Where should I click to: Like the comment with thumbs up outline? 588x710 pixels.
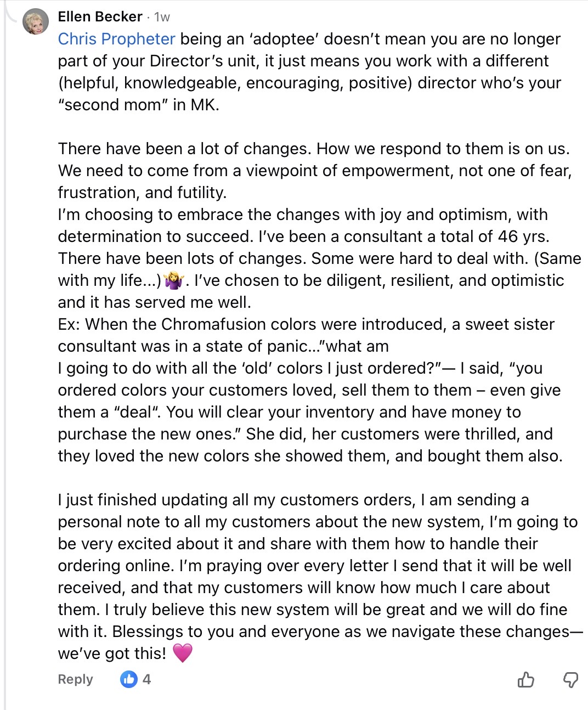[x=525, y=680]
